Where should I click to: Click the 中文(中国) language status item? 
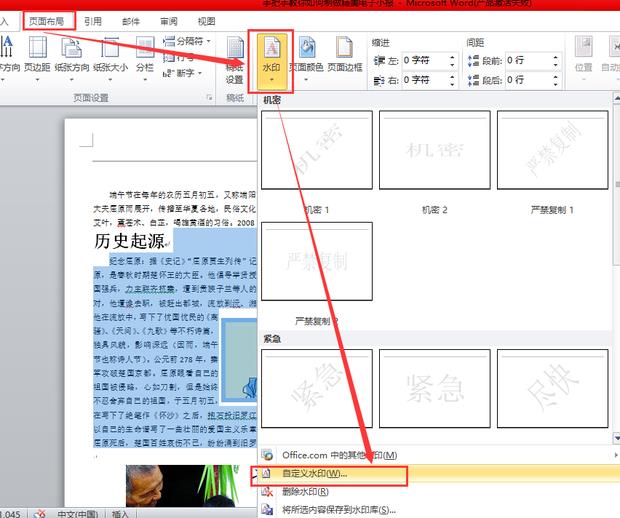coord(78,514)
